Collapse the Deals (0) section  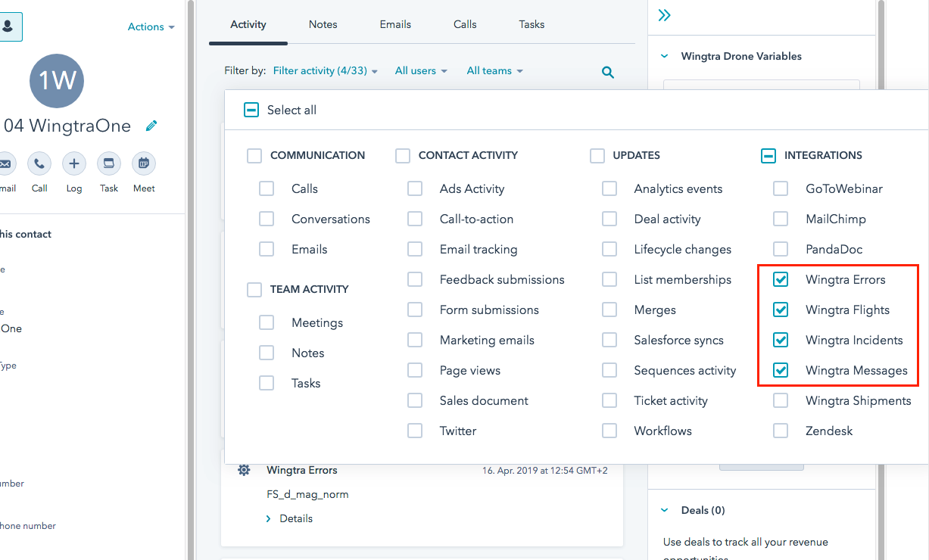pos(665,509)
